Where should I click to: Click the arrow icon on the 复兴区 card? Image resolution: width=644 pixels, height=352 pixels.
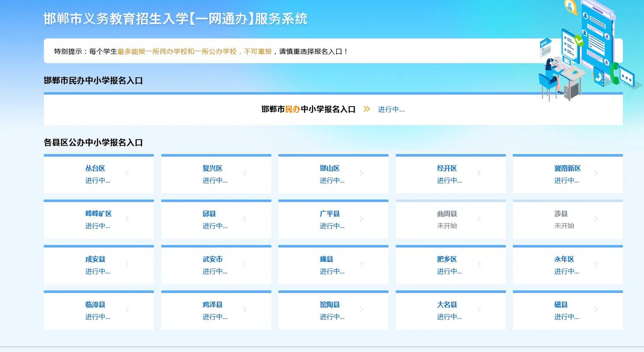tap(244, 173)
